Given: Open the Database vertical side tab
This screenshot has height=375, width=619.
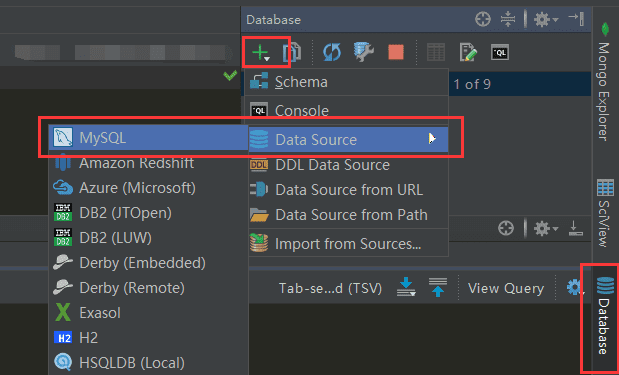Looking at the screenshot, I should coord(604,316).
